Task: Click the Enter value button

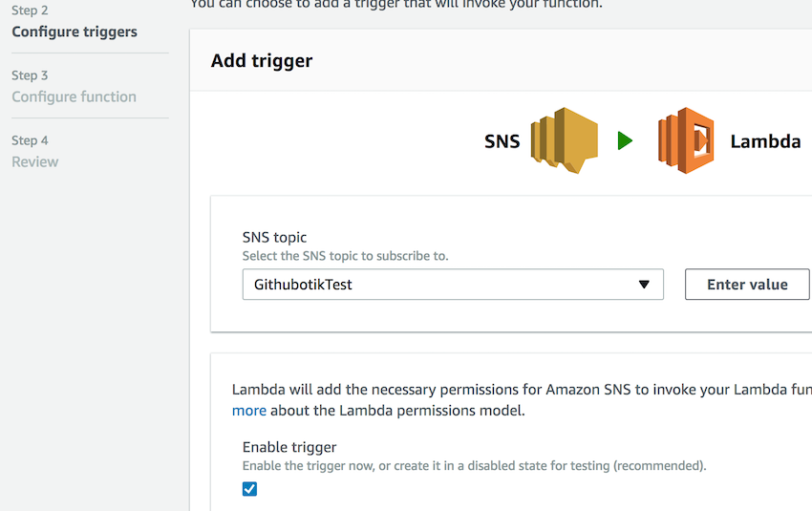Action: [747, 285]
